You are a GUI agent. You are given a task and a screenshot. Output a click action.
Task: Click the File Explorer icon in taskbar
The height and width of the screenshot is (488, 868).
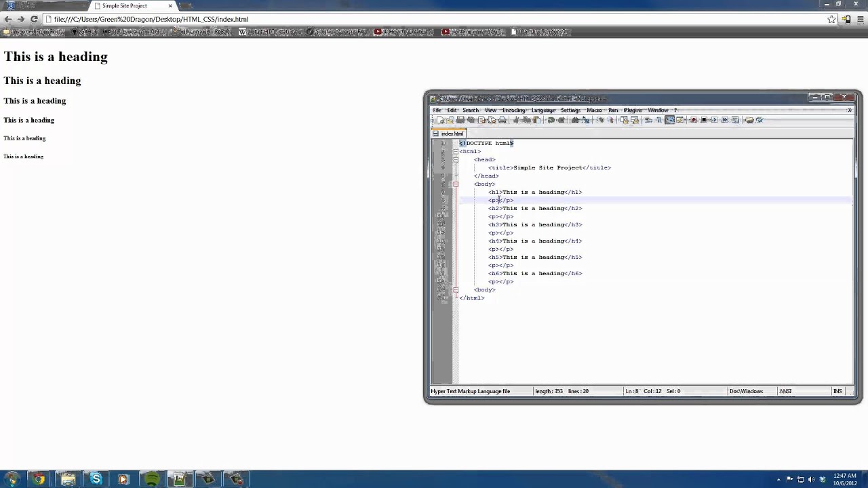68,479
